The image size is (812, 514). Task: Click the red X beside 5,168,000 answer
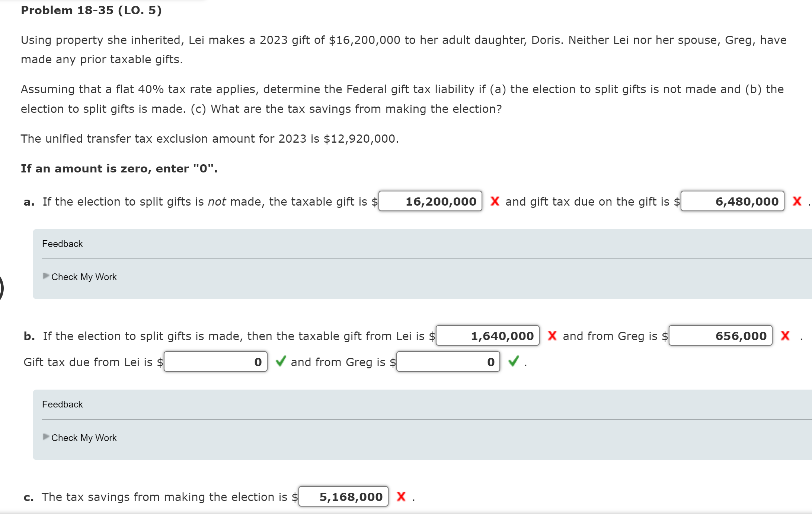(x=401, y=496)
